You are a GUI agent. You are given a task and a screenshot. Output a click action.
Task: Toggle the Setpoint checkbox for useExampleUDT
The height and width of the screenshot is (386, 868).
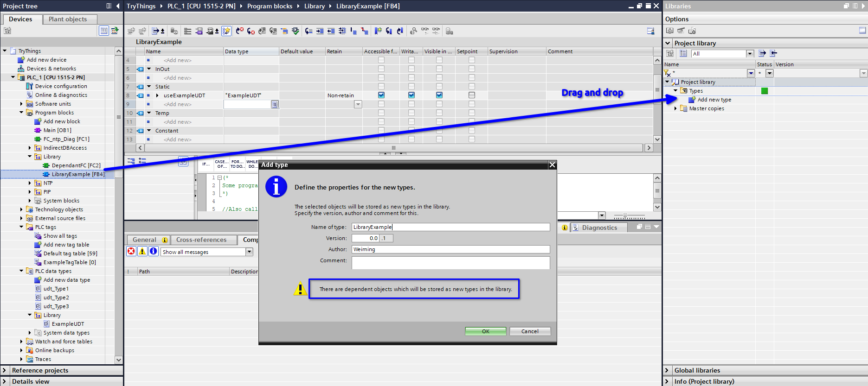coord(472,95)
